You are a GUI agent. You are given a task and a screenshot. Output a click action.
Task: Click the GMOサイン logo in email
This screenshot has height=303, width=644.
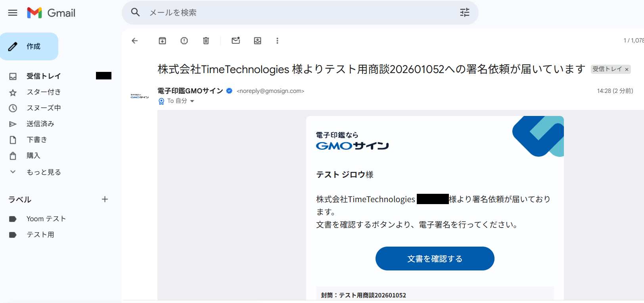point(352,141)
